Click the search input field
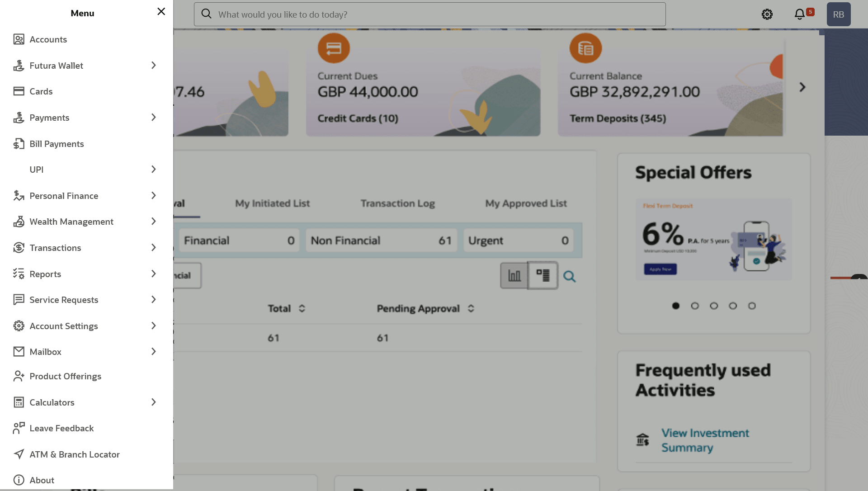The image size is (868, 491). pos(429,14)
